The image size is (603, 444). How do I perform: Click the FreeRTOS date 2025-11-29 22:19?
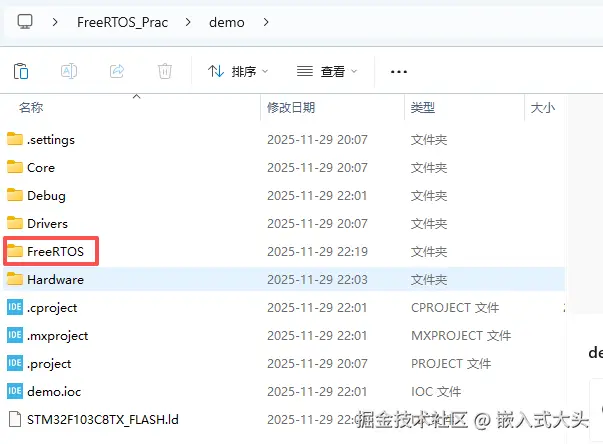[x=317, y=251]
